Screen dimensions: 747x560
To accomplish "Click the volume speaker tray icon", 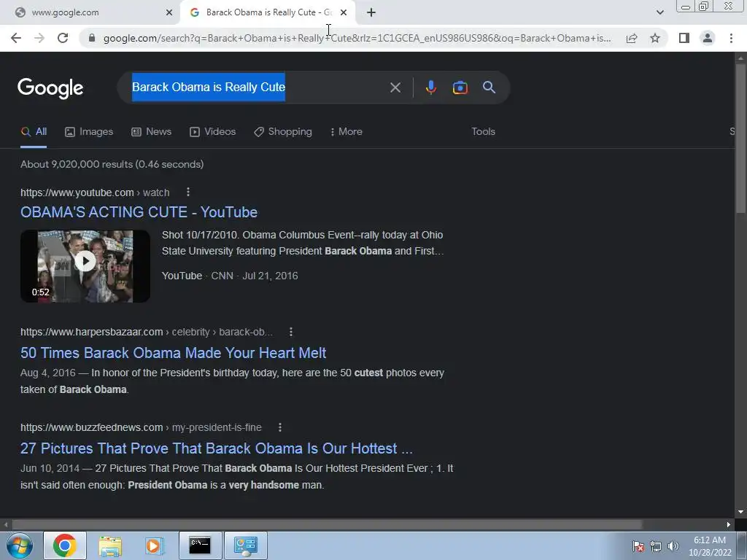I will 673,547.
